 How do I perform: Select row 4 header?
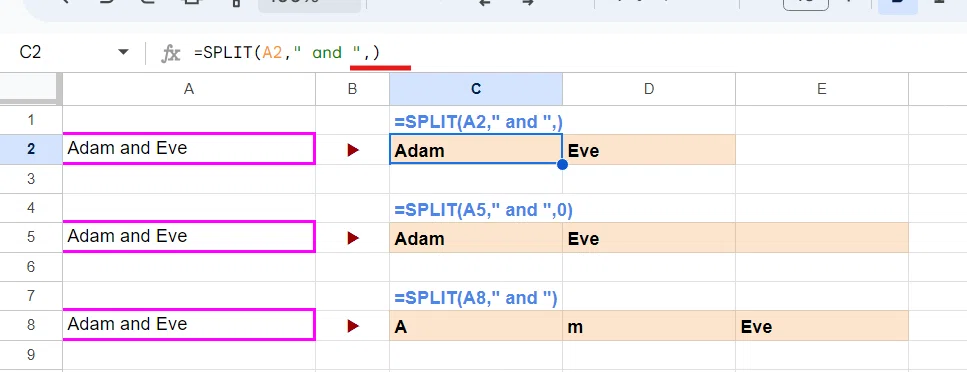click(31, 208)
